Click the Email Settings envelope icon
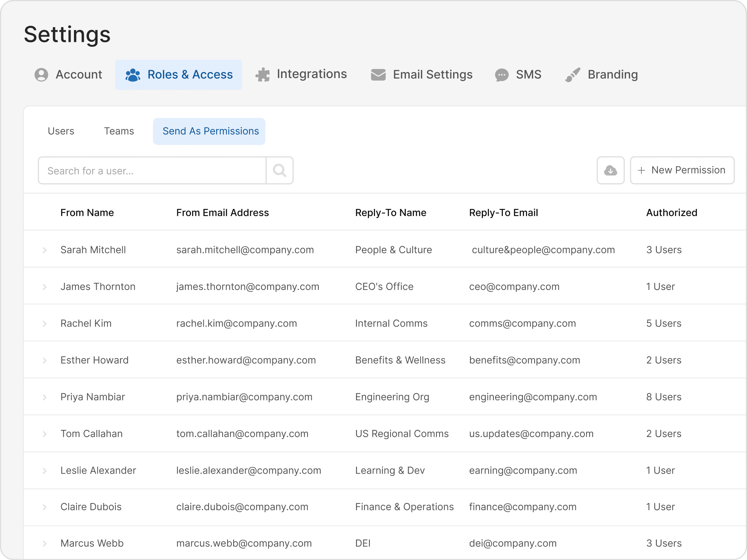This screenshot has height=560, width=747. pyautogui.click(x=378, y=75)
